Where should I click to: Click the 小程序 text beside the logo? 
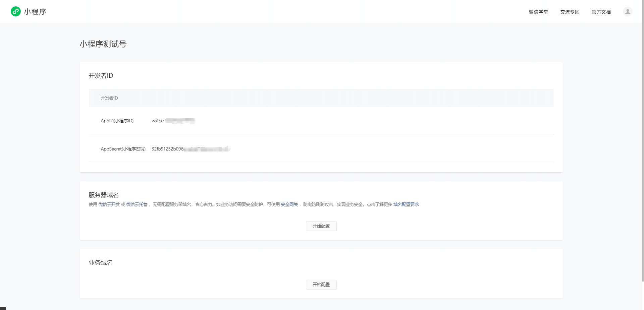pyautogui.click(x=35, y=12)
